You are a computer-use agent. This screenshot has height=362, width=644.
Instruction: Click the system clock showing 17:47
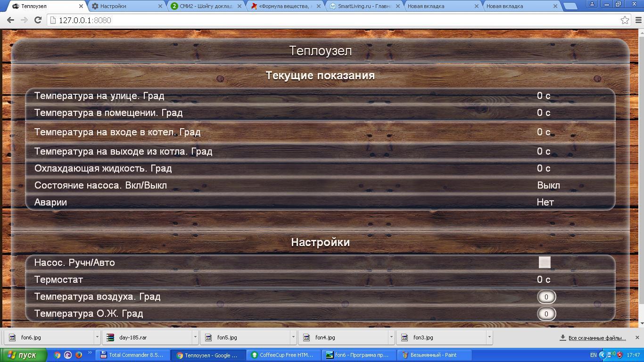(x=634, y=355)
